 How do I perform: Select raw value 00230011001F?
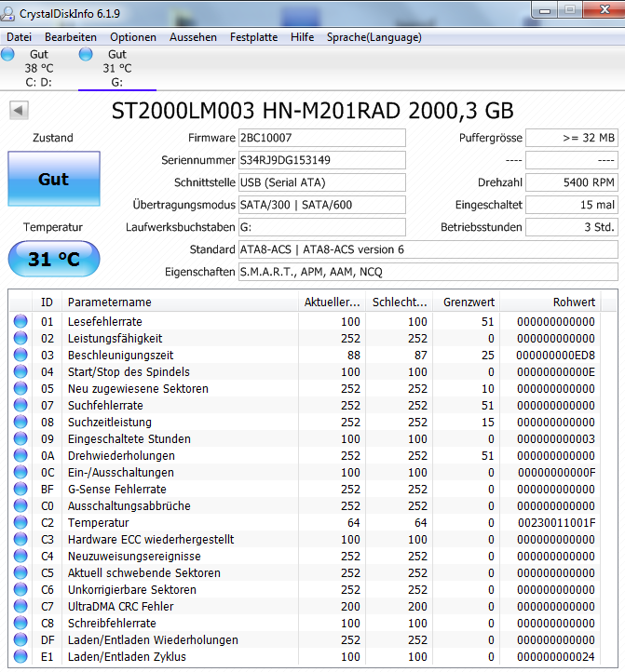556,522
